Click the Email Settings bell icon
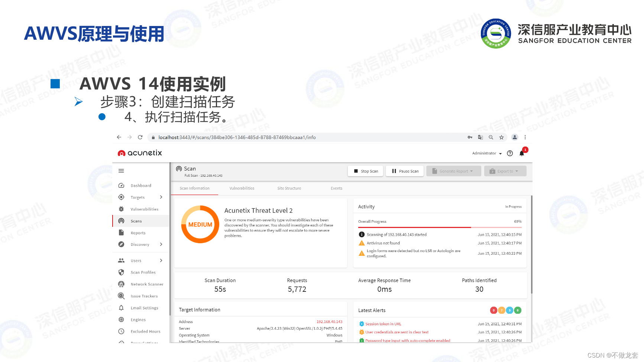Screen dimensions: 644x362 [x=121, y=308]
